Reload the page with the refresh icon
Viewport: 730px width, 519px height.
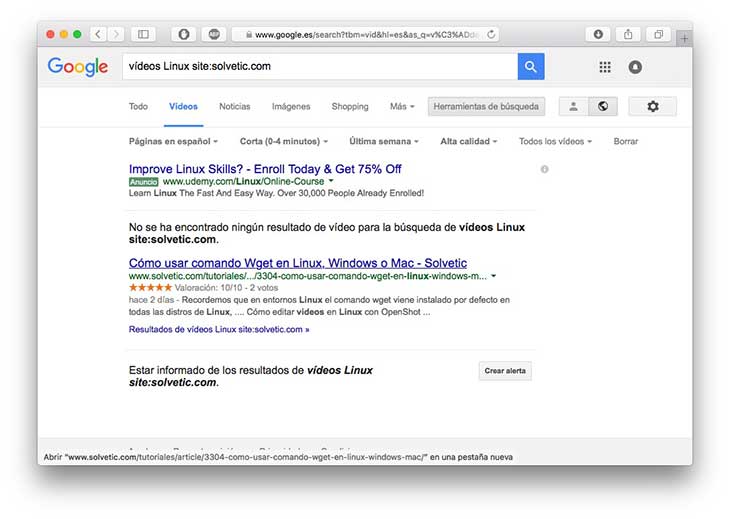click(491, 34)
